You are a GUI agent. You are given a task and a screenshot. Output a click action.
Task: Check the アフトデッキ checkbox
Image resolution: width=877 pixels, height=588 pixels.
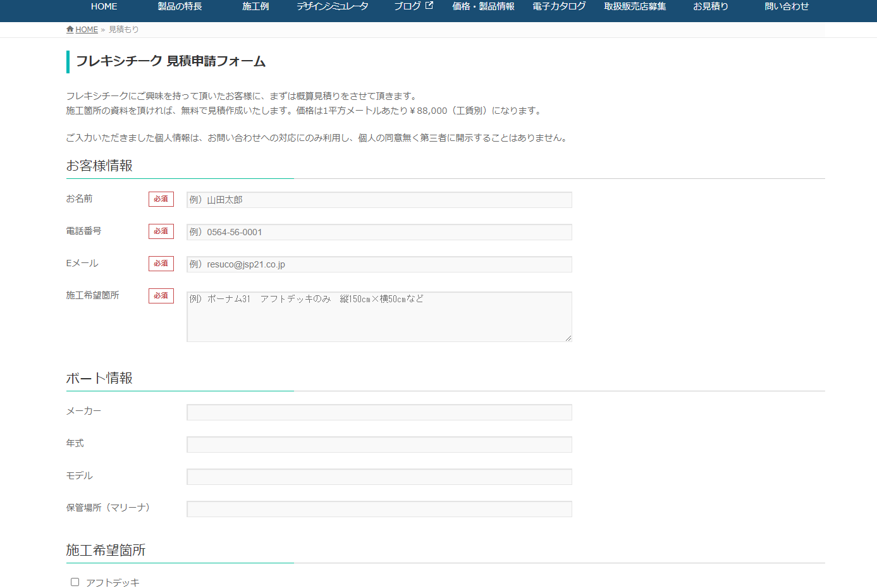click(x=75, y=582)
